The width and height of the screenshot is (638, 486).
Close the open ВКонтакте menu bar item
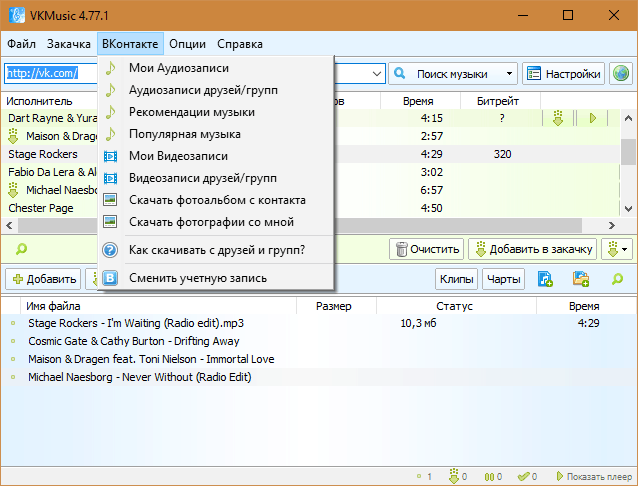130,44
